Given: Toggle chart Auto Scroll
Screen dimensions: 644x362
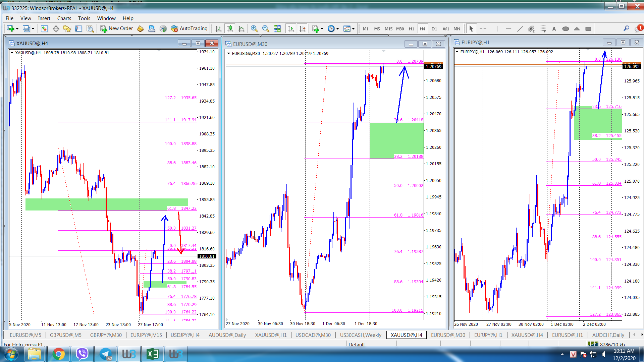Looking at the screenshot, I should tap(291, 29).
